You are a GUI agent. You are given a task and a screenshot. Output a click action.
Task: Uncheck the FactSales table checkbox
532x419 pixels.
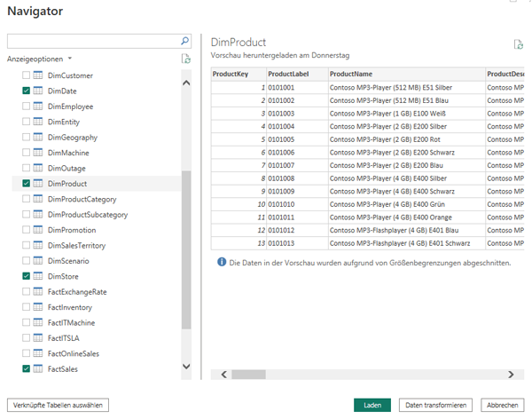(x=26, y=368)
